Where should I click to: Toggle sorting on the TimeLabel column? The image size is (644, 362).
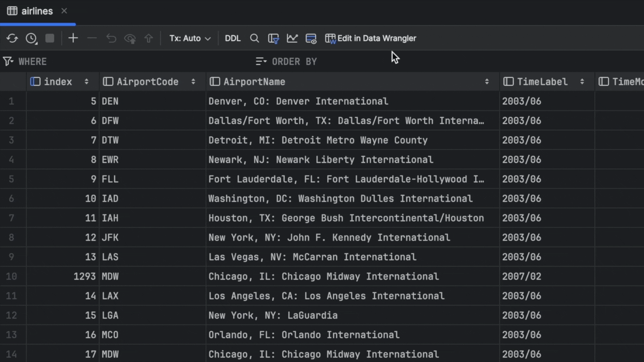[x=582, y=81]
